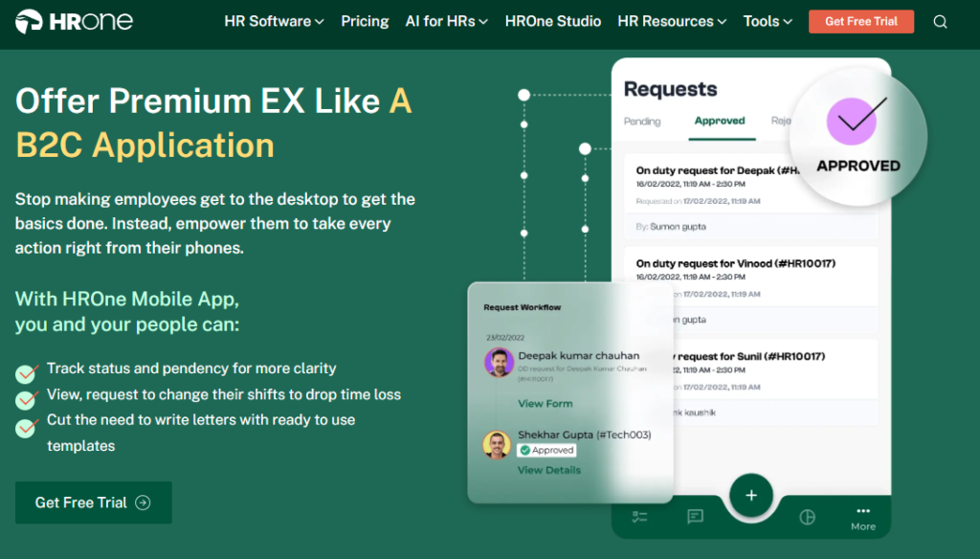Click Shekhar Gupta's avatar
This screenshot has height=559, width=980.
point(497,444)
